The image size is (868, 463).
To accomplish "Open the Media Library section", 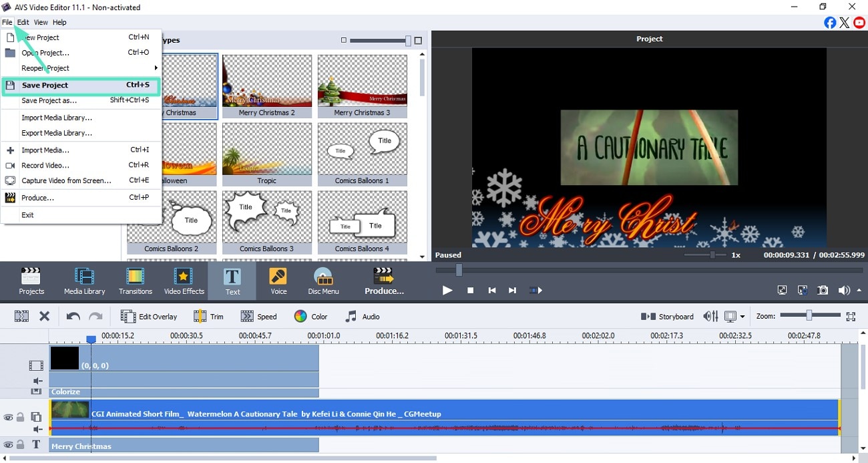I will (84, 281).
